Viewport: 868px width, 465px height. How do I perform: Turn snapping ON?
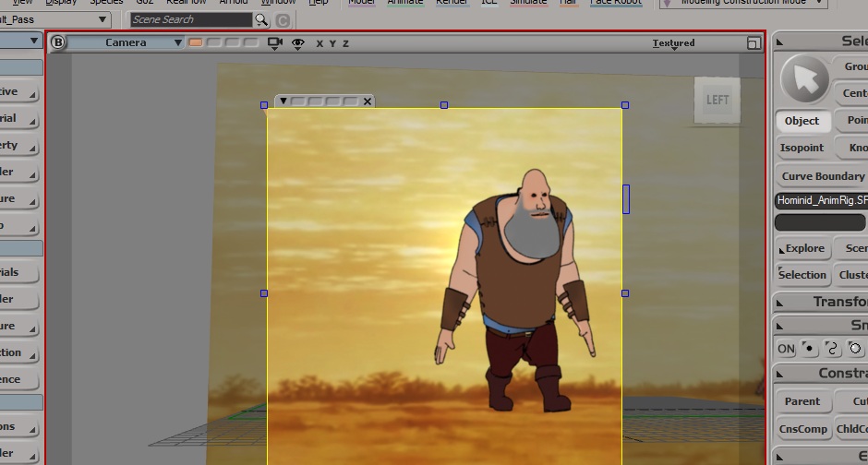[x=786, y=349]
